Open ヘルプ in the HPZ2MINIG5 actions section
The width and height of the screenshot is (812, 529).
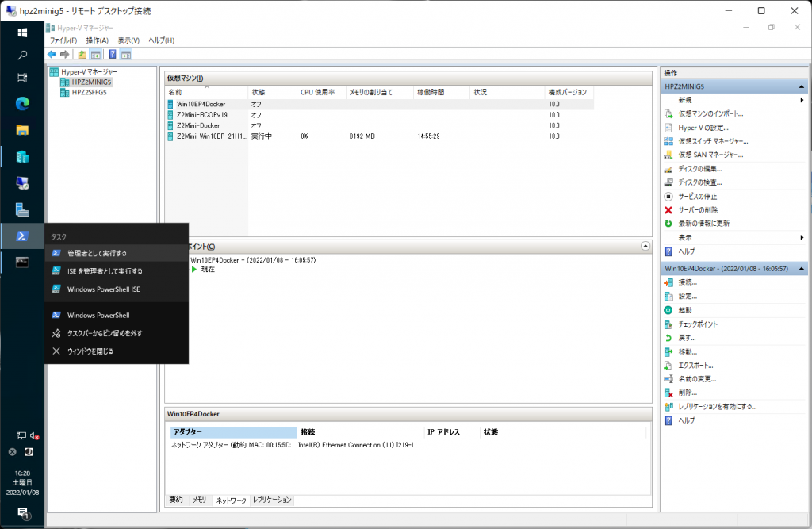tap(687, 251)
